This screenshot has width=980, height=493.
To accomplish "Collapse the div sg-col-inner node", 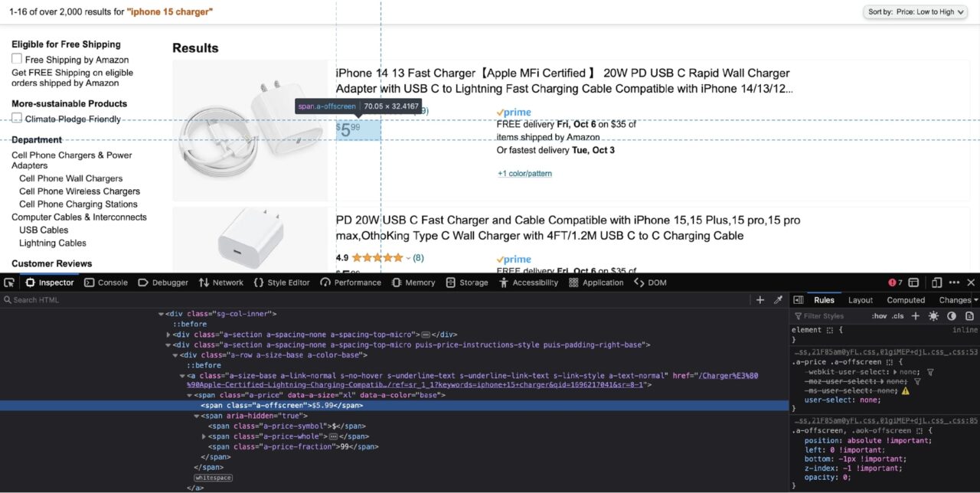I will [x=161, y=314].
